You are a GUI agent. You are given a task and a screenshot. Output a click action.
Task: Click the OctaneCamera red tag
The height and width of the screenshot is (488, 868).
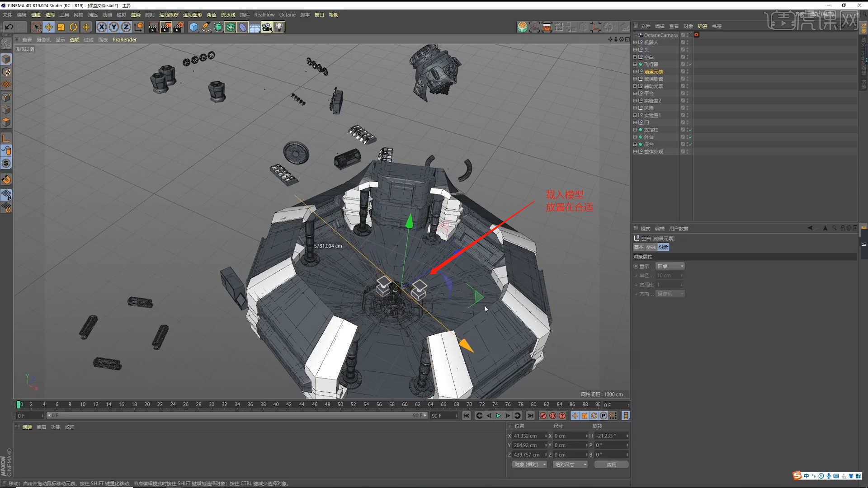(697, 35)
